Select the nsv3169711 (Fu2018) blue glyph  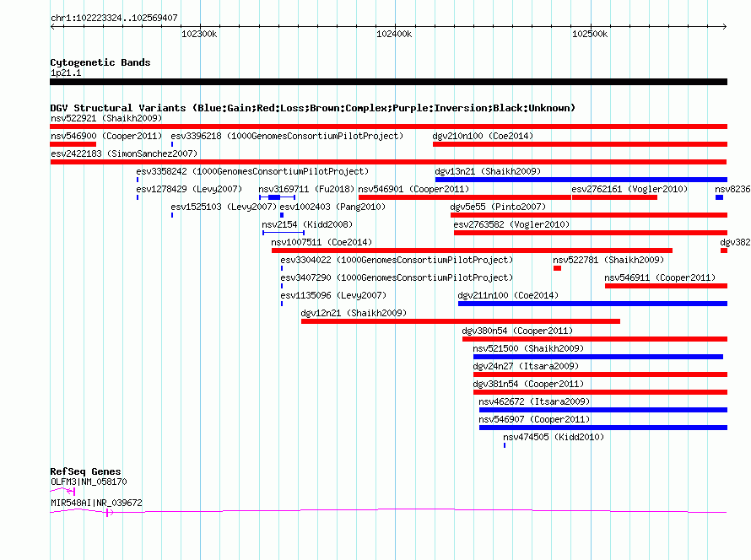tap(277, 197)
